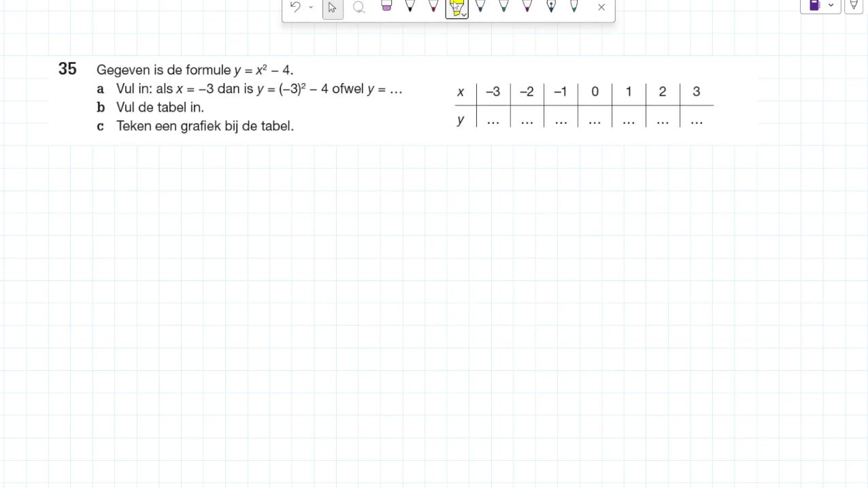868x488 pixels.
Task: Select the black pen
Action: point(410,6)
